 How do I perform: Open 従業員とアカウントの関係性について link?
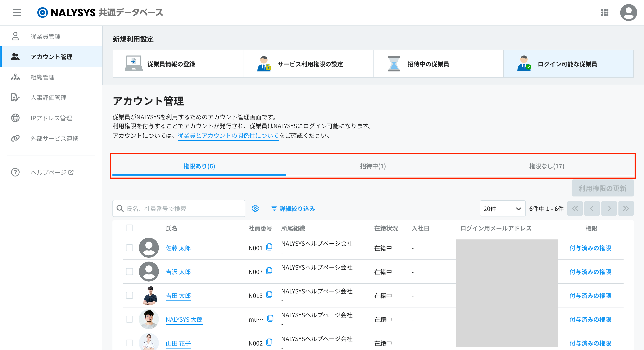(x=228, y=136)
